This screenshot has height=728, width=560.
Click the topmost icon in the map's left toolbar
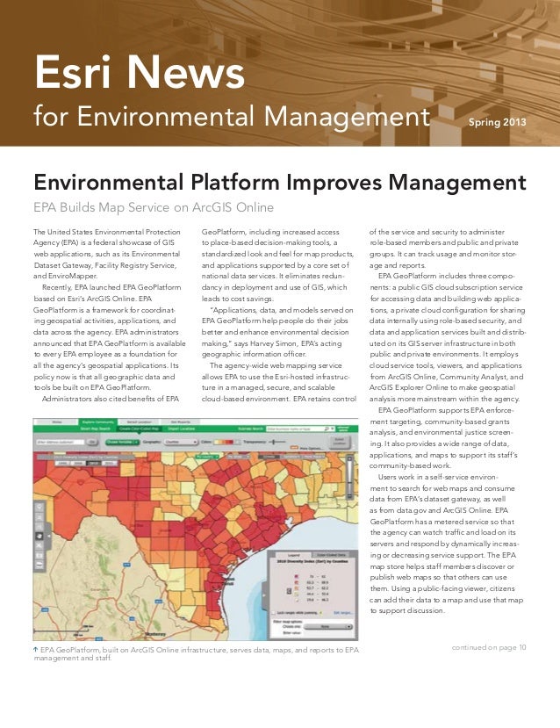click(x=39, y=507)
